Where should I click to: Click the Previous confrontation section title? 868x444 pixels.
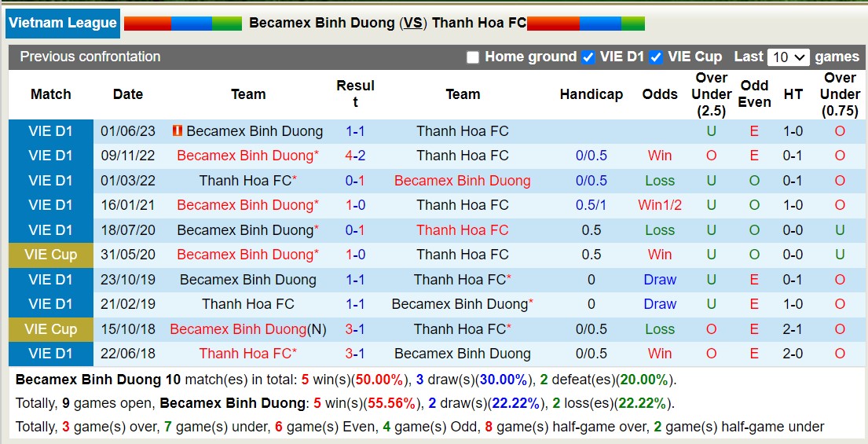pos(90,57)
